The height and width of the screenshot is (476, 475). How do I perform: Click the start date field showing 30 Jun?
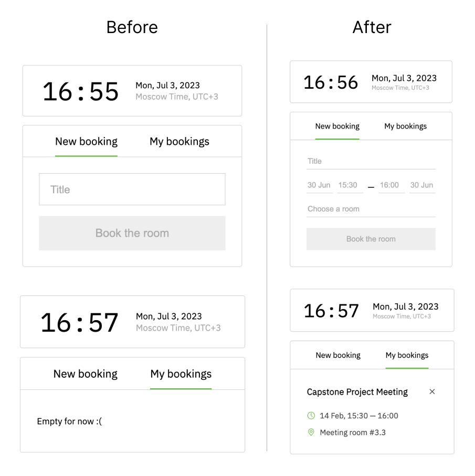tap(320, 185)
